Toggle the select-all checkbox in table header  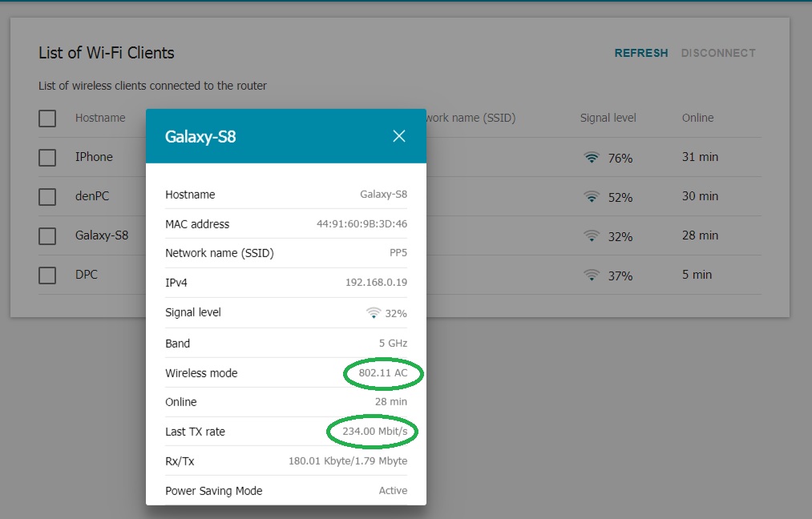[47, 119]
